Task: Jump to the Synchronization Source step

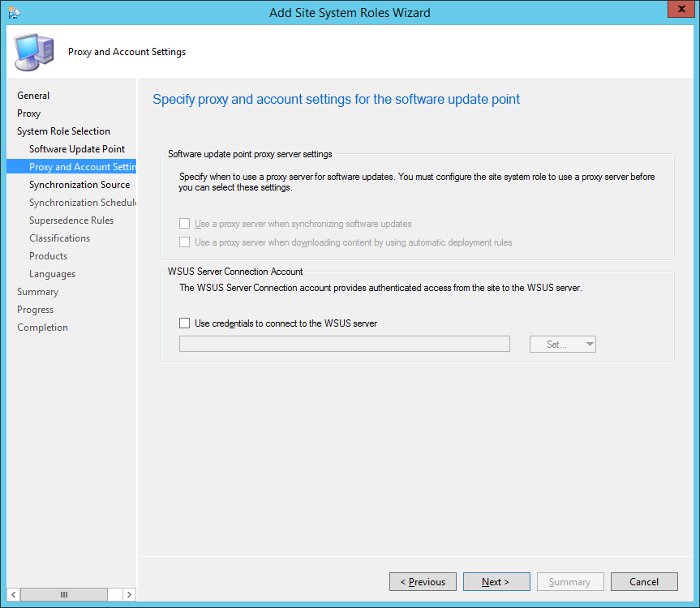Action: point(79,185)
